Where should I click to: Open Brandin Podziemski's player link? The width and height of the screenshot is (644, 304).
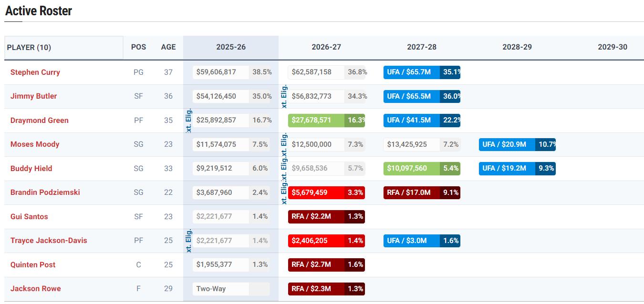[x=45, y=193]
